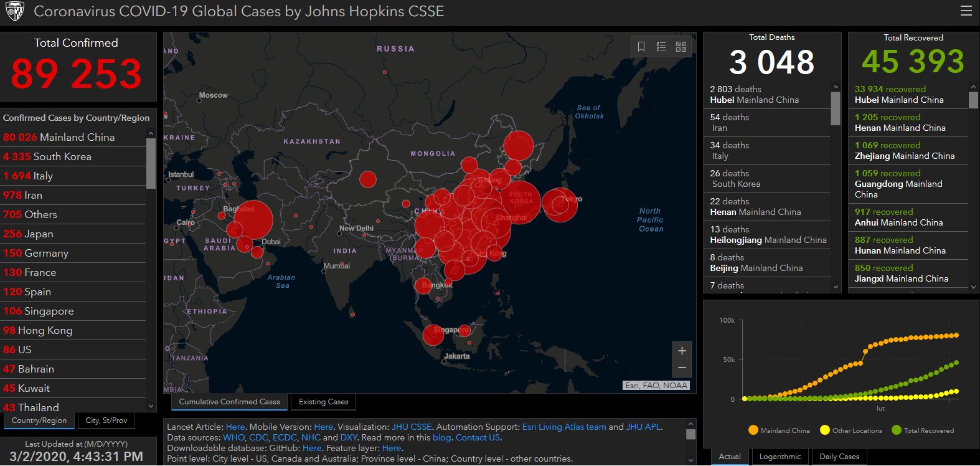This screenshot has height=466, width=980.
Task: Switch chart to Logarithmic tab
Action: pyautogui.click(x=780, y=457)
